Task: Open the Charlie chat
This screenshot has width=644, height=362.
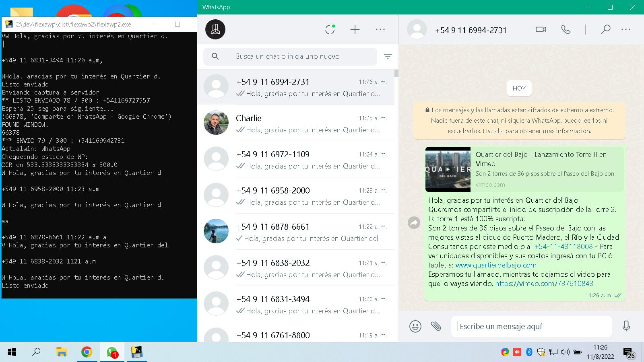Action: click(296, 123)
